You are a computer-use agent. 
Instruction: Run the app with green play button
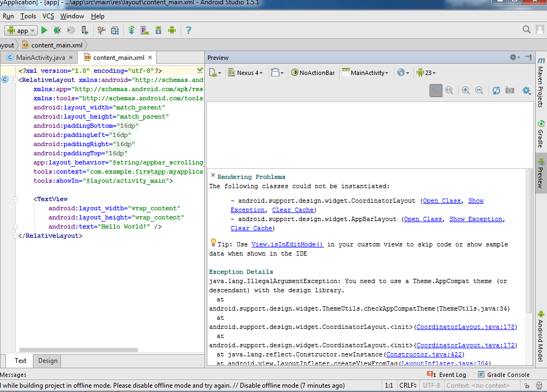tap(45, 31)
